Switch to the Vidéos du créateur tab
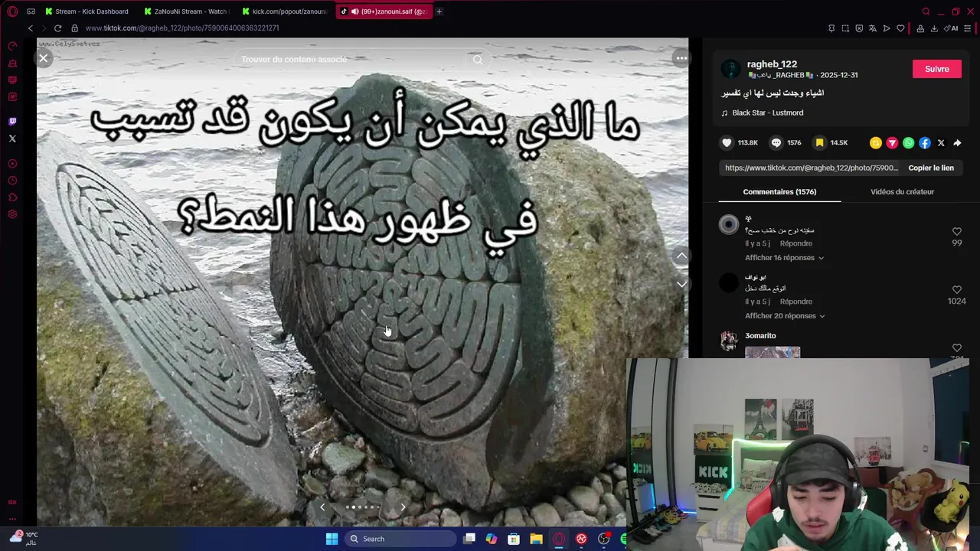 [902, 191]
